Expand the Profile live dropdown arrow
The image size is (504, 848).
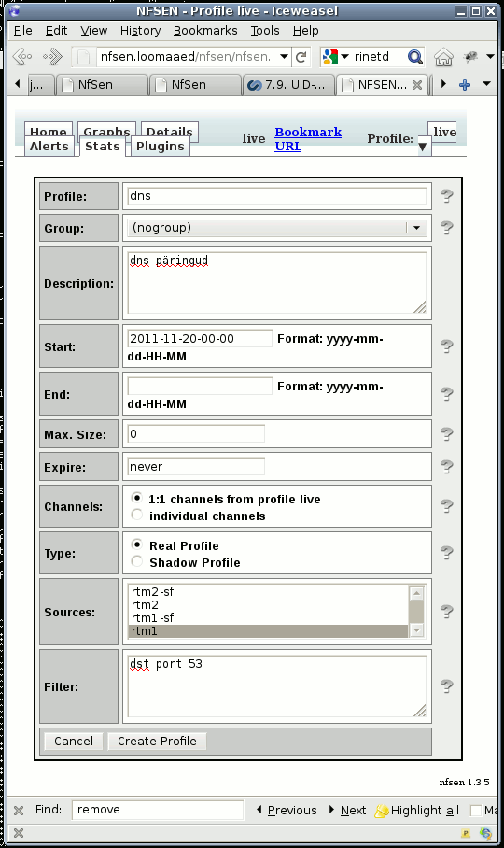[x=423, y=146]
